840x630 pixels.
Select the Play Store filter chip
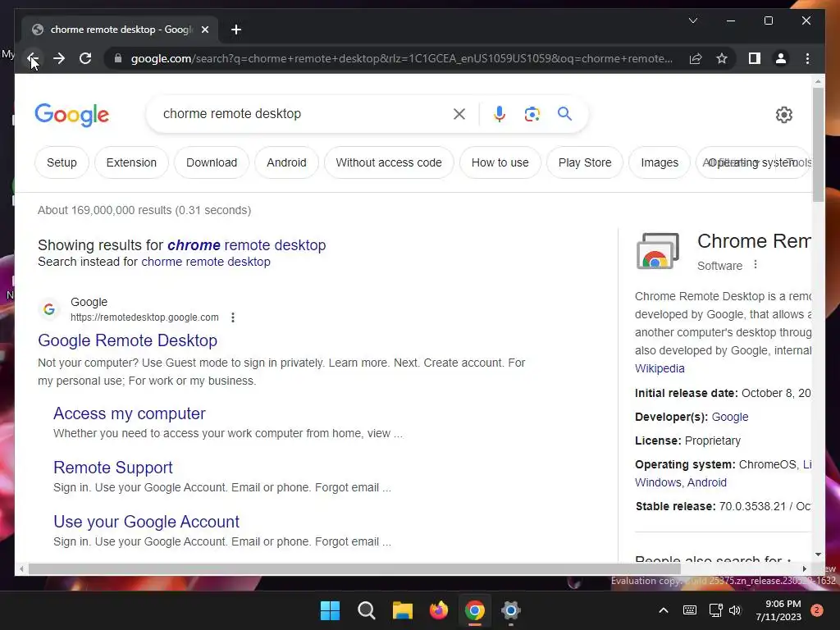(584, 162)
